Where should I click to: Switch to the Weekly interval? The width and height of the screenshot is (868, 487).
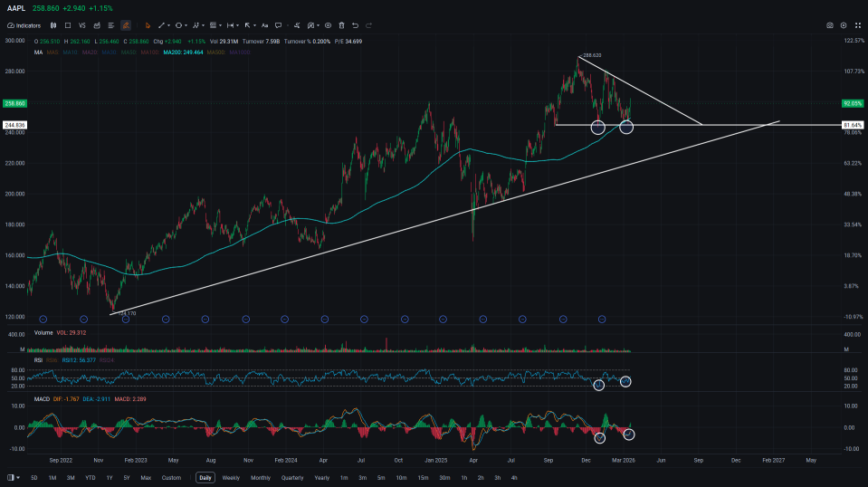tap(231, 478)
